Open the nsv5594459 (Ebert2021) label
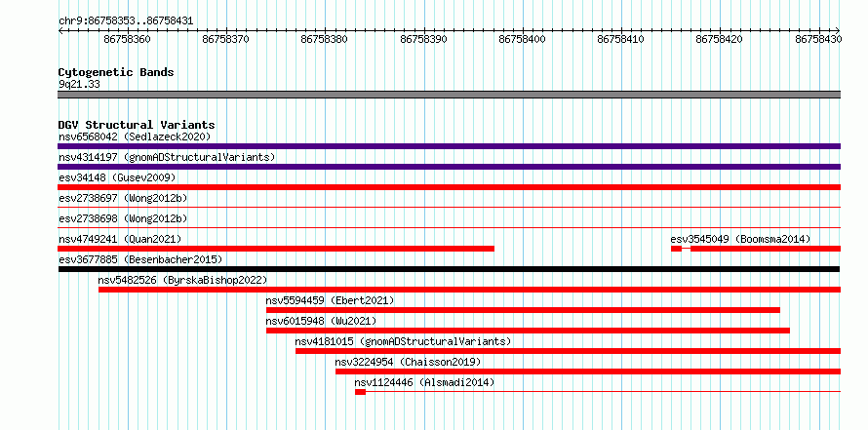Image resolution: width=868 pixels, height=430 pixels. (330, 300)
